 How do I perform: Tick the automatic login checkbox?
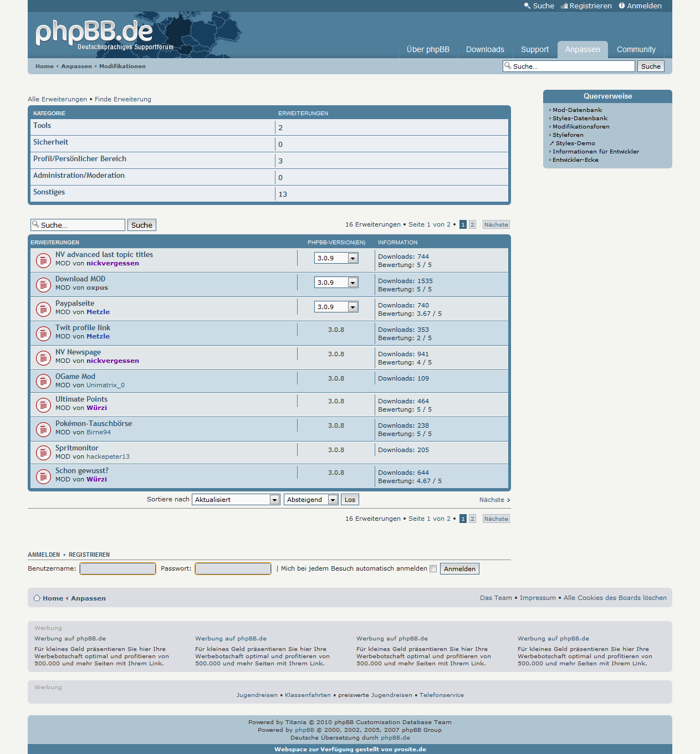click(433, 568)
